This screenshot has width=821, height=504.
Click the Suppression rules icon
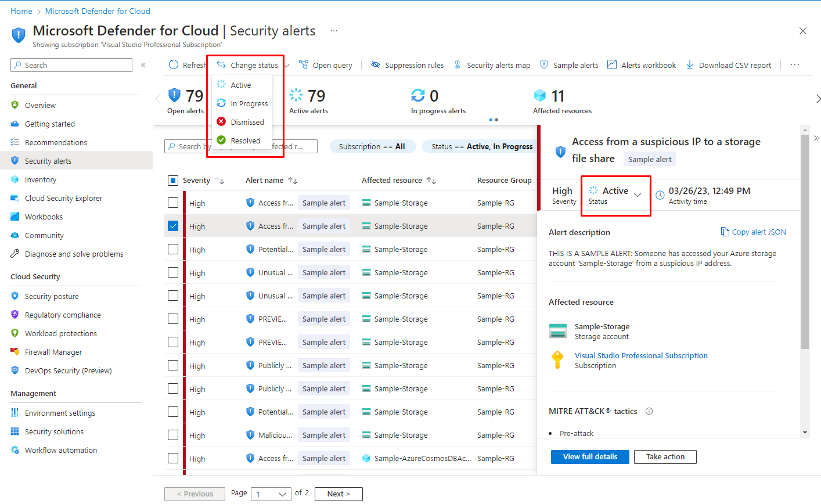coord(376,65)
